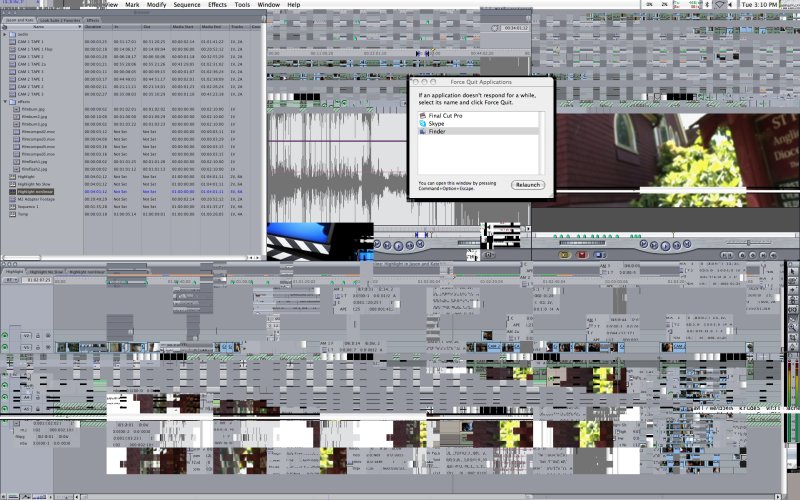Image resolution: width=800 pixels, height=500 pixels.
Task: Toggle V2 track visibility in timeline
Action: 5,335
